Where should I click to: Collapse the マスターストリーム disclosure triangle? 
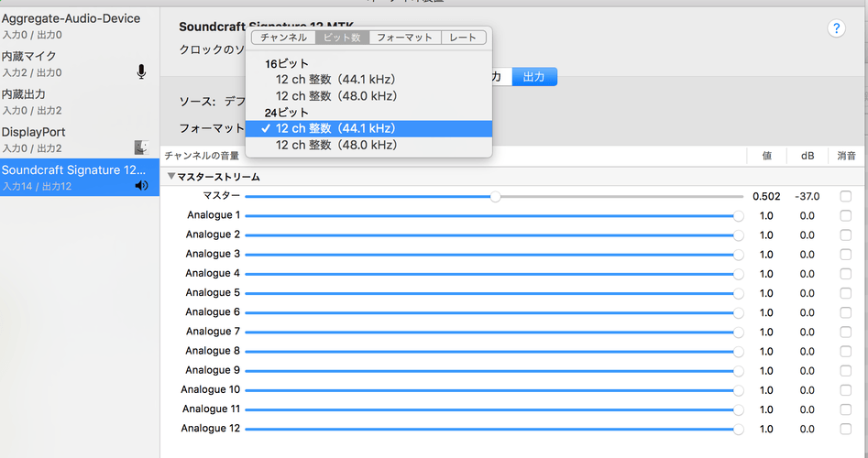[x=171, y=177]
